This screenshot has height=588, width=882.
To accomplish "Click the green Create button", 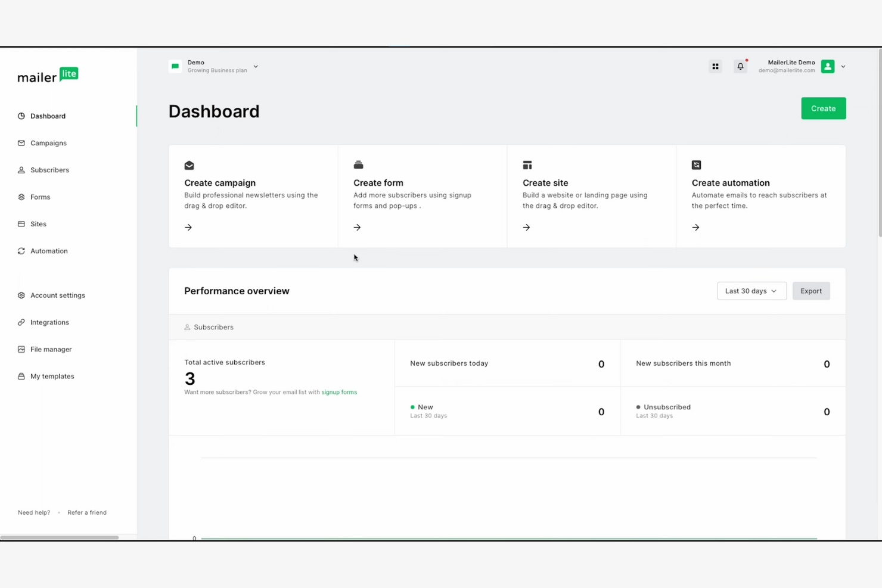I will click(823, 108).
